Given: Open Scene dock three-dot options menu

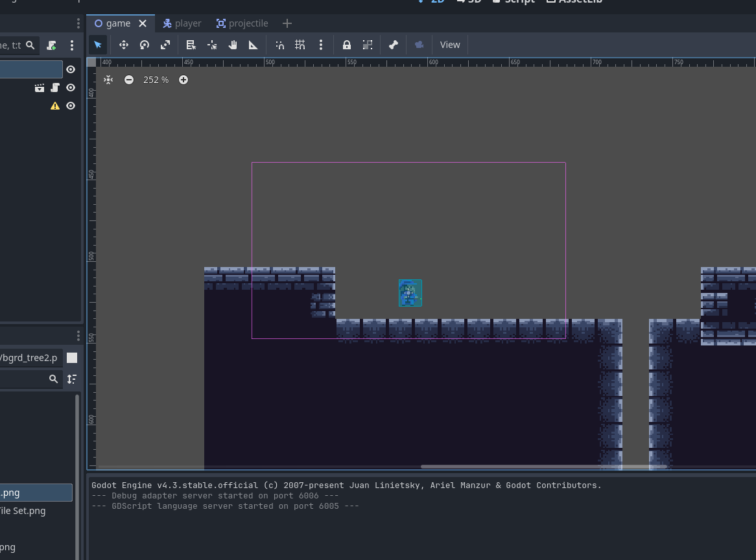Looking at the screenshot, I should 72,45.
